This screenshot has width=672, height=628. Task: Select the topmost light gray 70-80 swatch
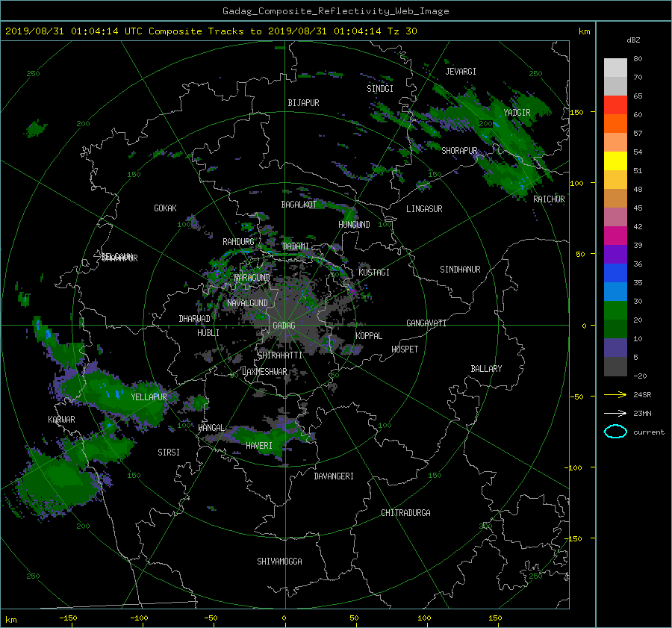pyautogui.click(x=615, y=67)
